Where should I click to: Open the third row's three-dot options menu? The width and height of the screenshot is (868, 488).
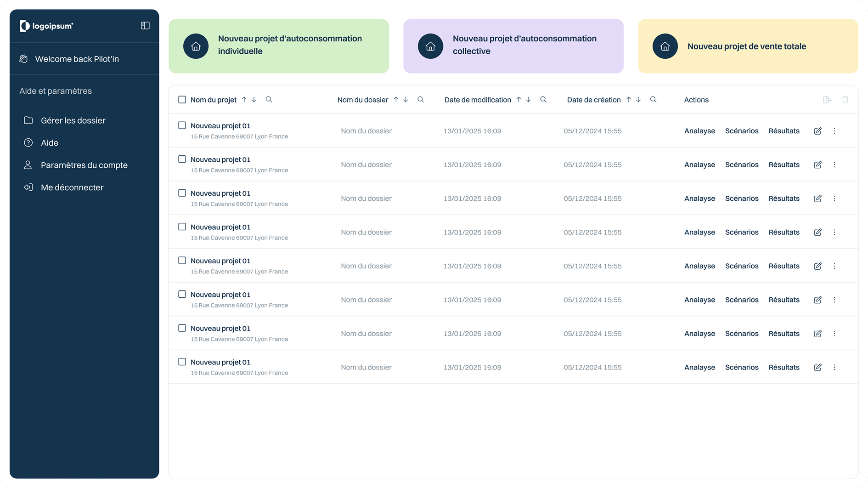pyautogui.click(x=834, y=199)
